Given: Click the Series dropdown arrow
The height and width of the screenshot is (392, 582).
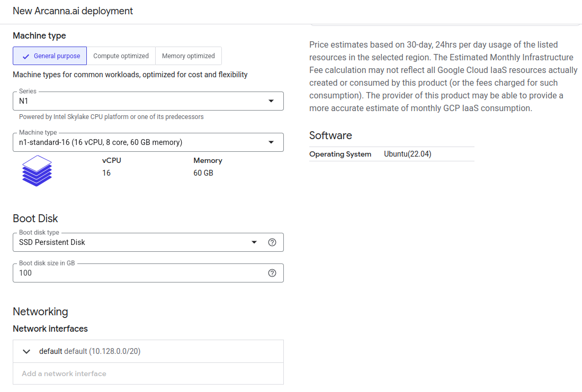Looking at the screenshot, I should coord(271,101).
